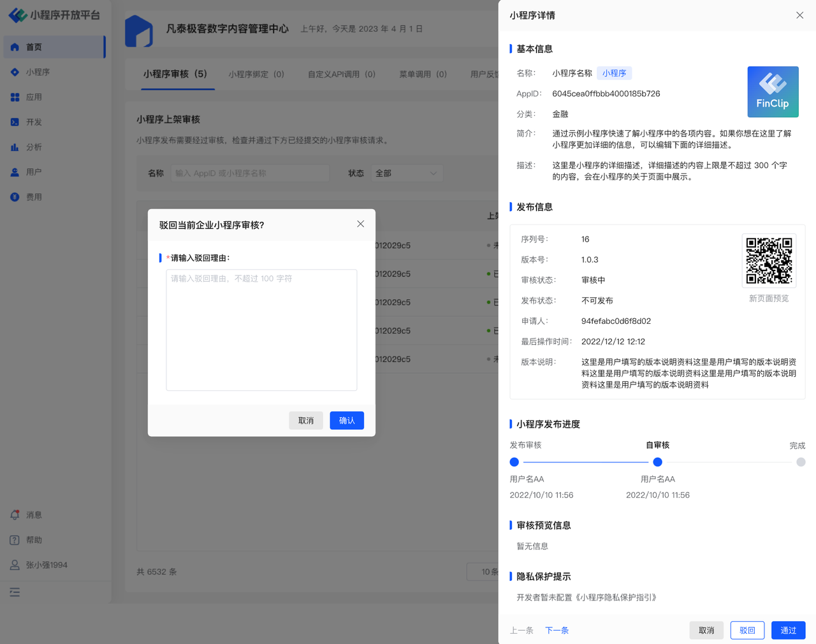Open the 开发 terminal icon
Screen dimensions: 816x644
(x=15, y=122)
